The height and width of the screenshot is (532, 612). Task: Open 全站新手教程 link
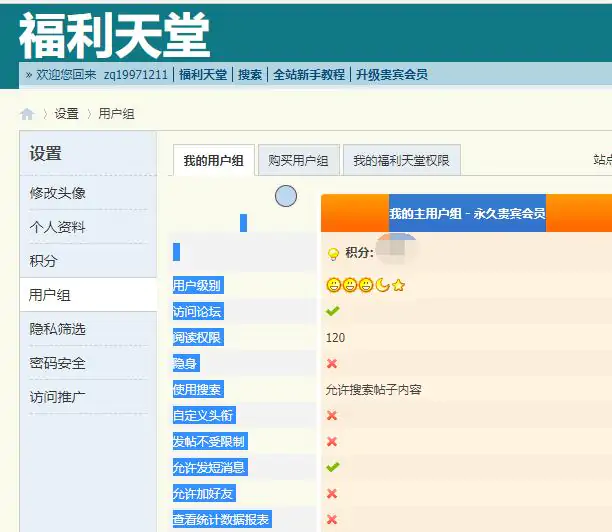[309, 74]
